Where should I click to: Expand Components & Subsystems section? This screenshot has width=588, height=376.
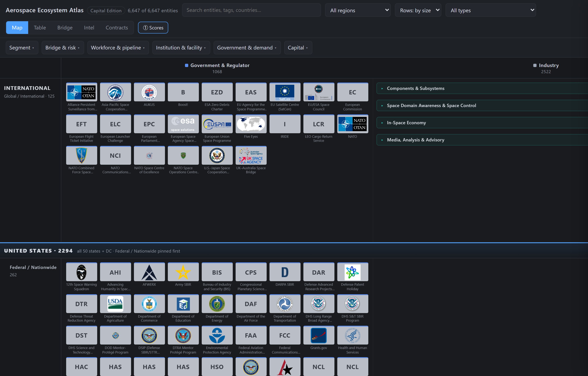[x=482, y=88]
